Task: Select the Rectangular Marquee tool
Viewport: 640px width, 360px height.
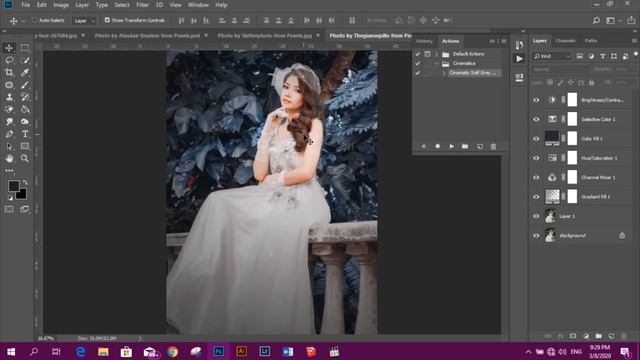Action: coord(25,48)
